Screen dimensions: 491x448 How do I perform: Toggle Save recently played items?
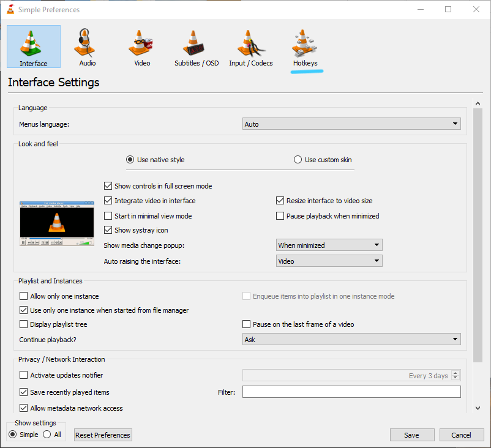click(x=23, y=392)
